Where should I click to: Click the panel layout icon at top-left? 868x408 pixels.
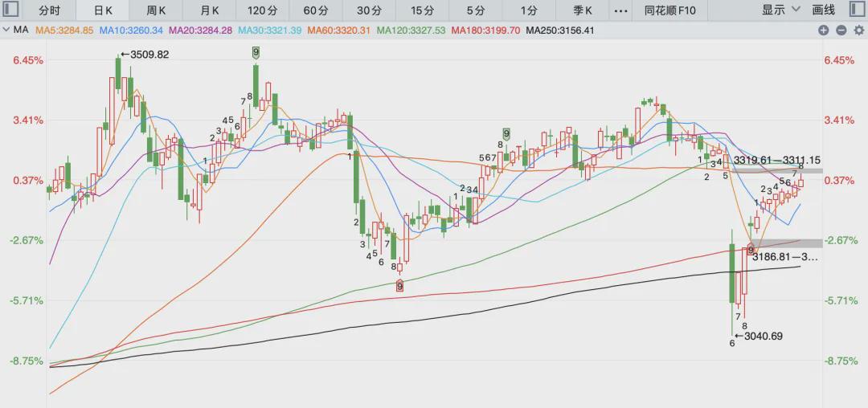(10, 10)
